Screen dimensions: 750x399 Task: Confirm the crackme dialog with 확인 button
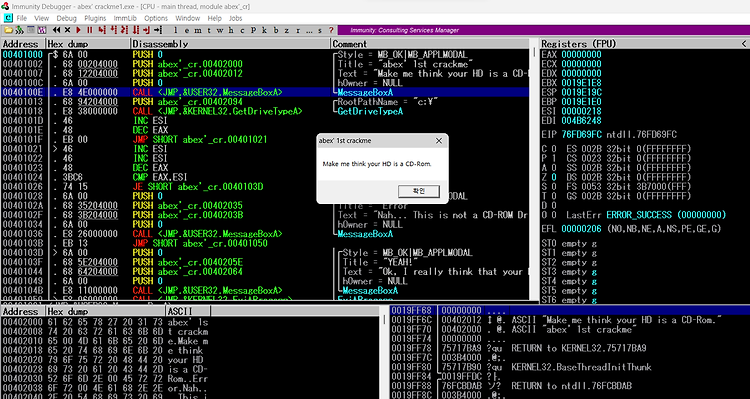point(419,191)
